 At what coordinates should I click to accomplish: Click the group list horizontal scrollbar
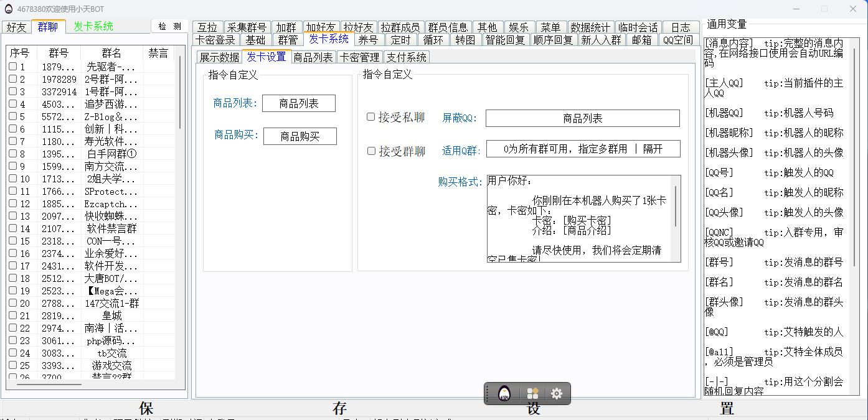(x=50, y=385)
